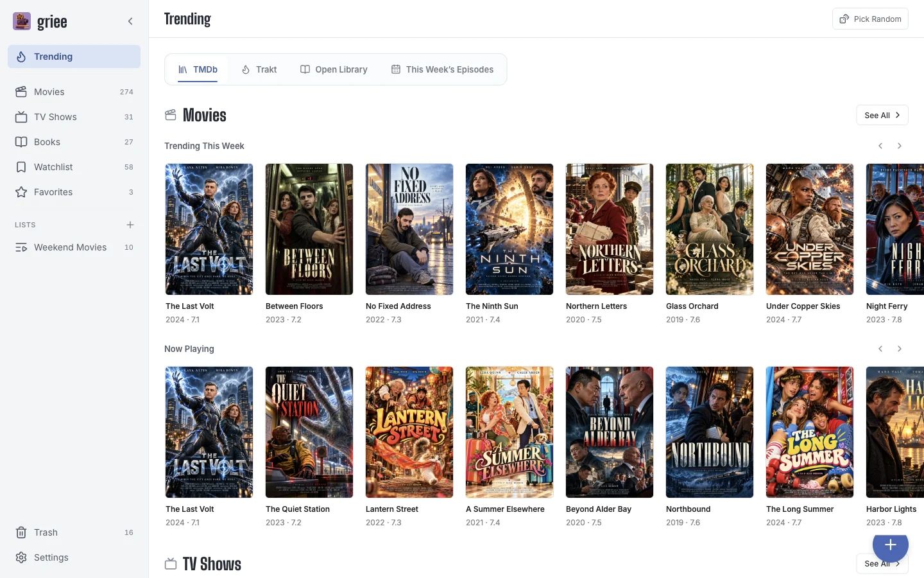Click the TV Shows section television icon

[171, 564]
